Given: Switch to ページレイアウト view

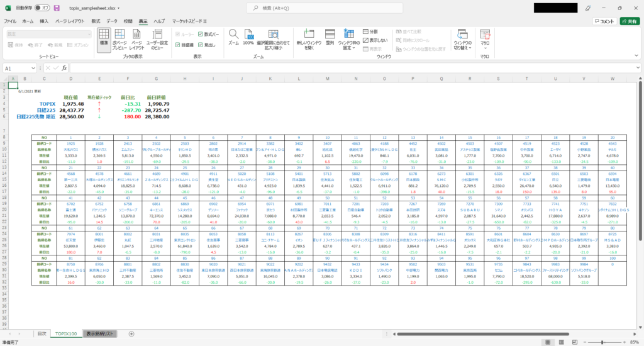Looking at the screenshot, I should coord(137,38).
